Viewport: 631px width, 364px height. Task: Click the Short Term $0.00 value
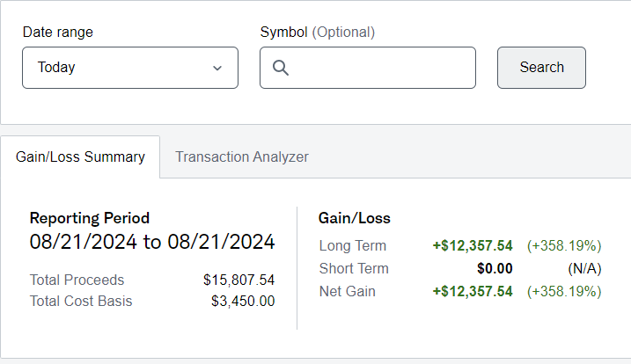[x=495, y=269]
